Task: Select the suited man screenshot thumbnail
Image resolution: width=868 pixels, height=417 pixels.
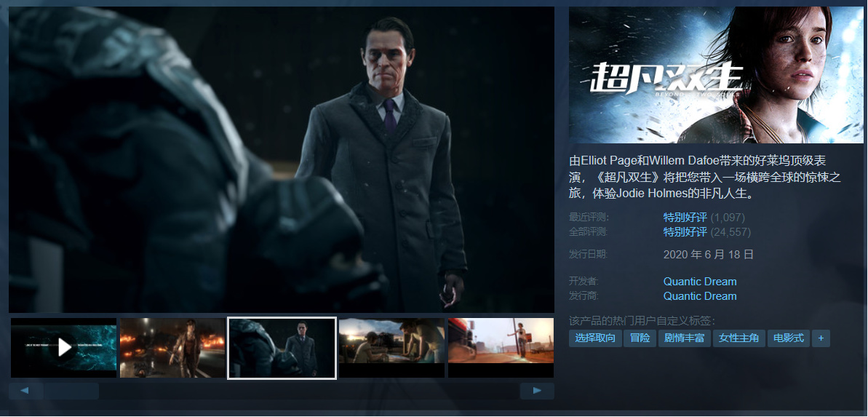Action: click(282, 348)
